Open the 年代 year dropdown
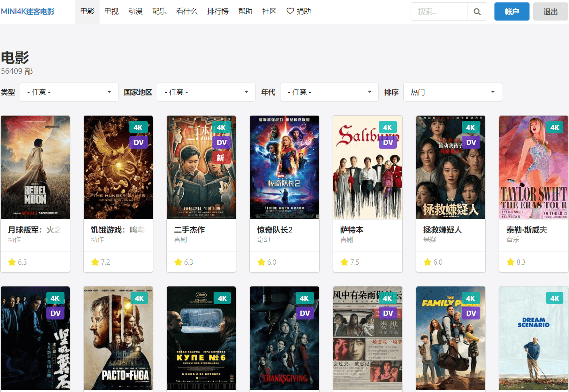 pos(329,92)
